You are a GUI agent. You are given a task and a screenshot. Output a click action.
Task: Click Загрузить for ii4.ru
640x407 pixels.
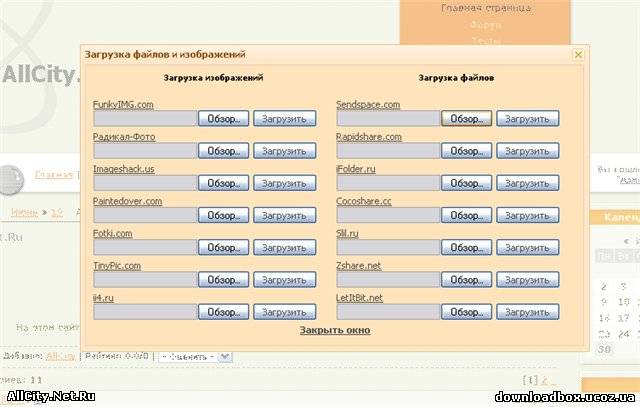tap(284, 312)
